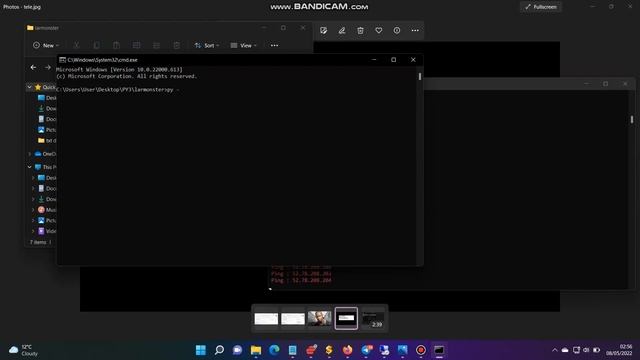
Task: Expand Videos under This PC
Action: pos(33,231)
